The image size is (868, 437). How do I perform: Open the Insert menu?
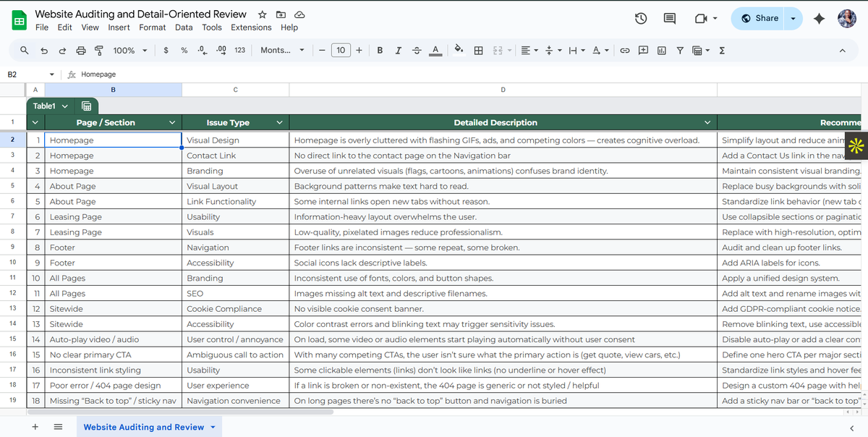click(119, 27)
